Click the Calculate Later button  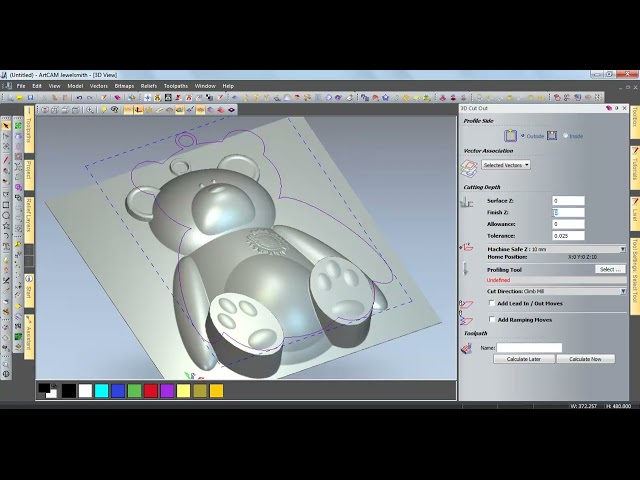[x=524, y=359]
